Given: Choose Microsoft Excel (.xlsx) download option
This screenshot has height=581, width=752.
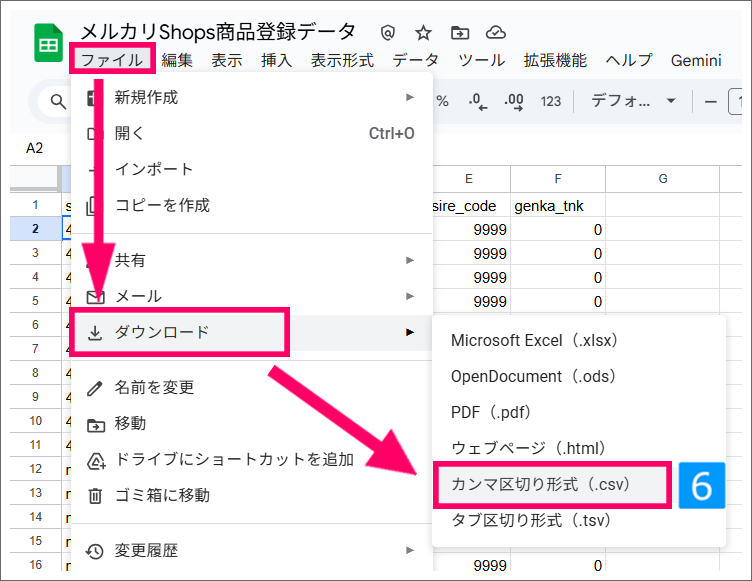Looking at the screenshot, I should [x=535, y=340].
